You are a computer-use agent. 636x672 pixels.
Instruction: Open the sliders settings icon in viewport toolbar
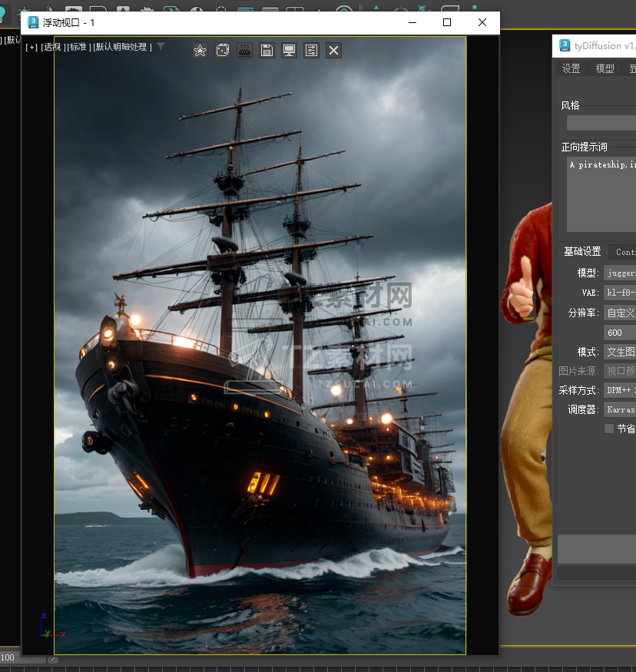coord(312,51)
